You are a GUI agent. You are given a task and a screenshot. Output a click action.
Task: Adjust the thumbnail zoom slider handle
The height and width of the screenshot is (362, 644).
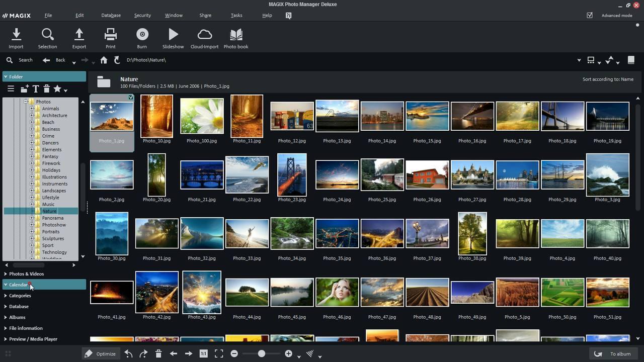coord(262,354)
